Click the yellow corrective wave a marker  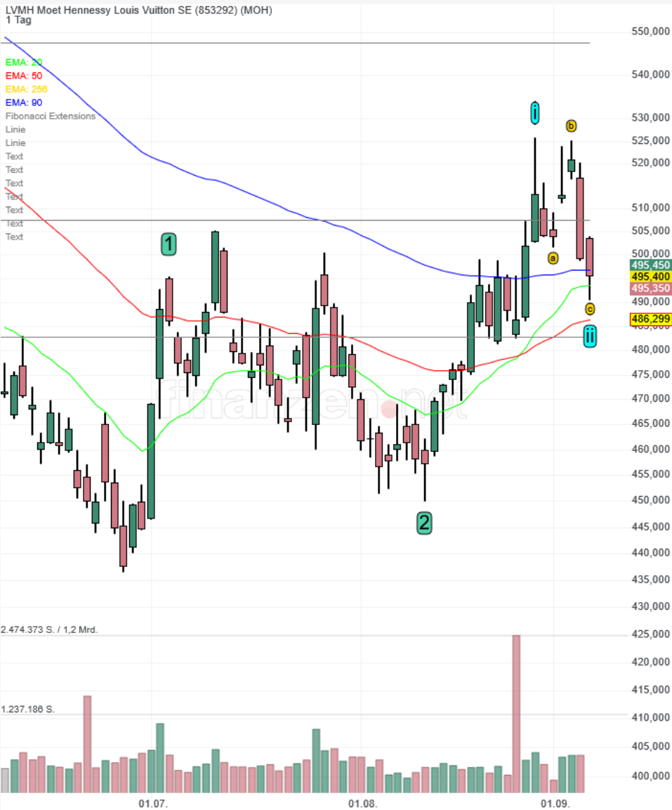[553, 258]
